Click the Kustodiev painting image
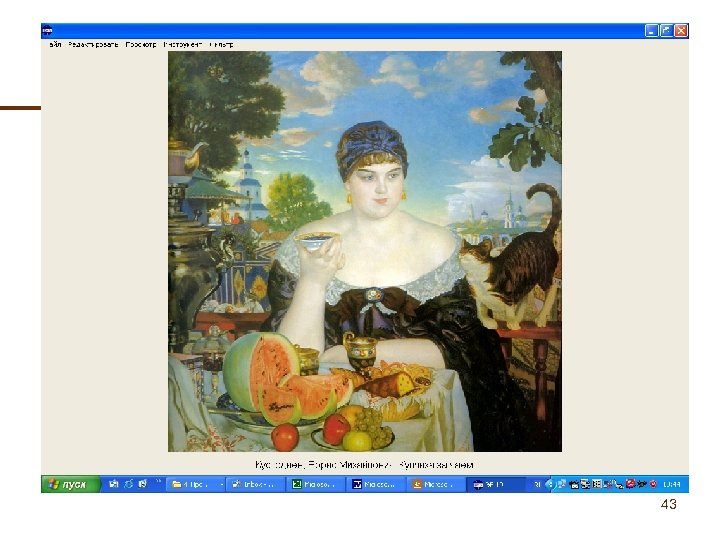 point(365,251)
